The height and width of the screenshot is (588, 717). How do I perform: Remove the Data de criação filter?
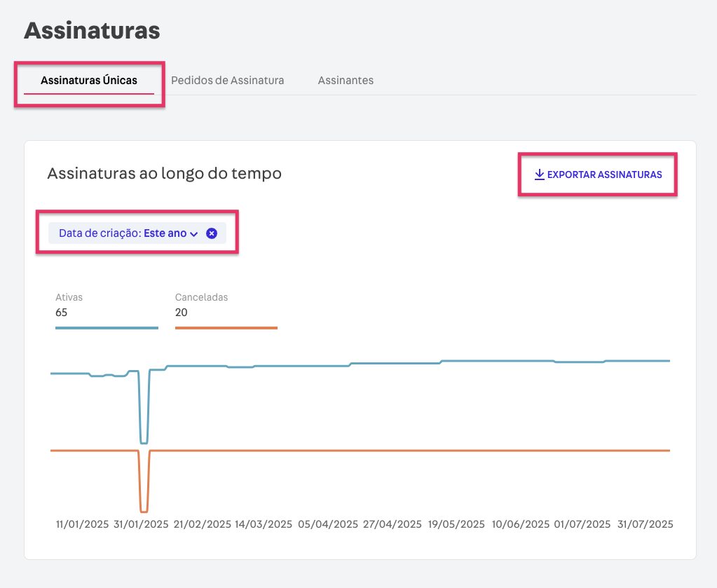pos(212,233)
